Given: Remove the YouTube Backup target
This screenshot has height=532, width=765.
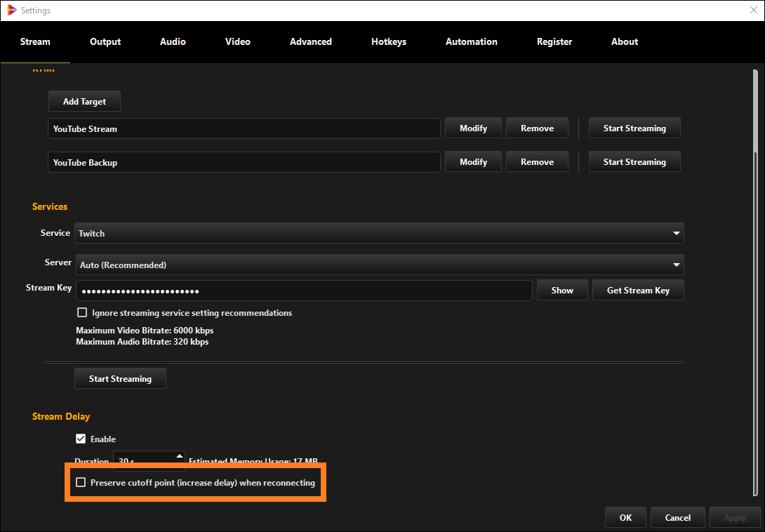Looking at the screenshot, I should tap(537, 161).
